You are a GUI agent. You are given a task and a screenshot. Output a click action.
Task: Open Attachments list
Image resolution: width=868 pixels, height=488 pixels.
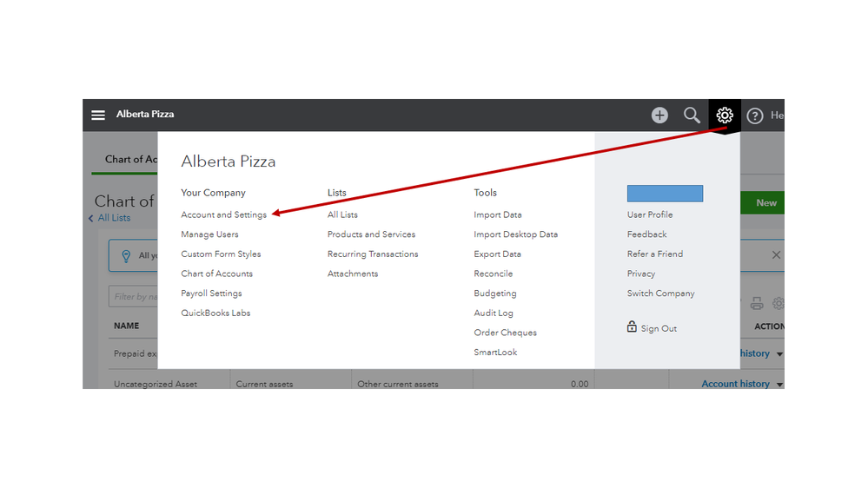(353, 274)
